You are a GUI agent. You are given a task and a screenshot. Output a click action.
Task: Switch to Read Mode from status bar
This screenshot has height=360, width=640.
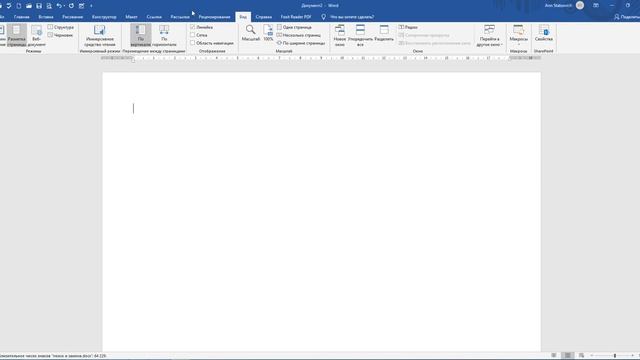[x=553, y=356]
